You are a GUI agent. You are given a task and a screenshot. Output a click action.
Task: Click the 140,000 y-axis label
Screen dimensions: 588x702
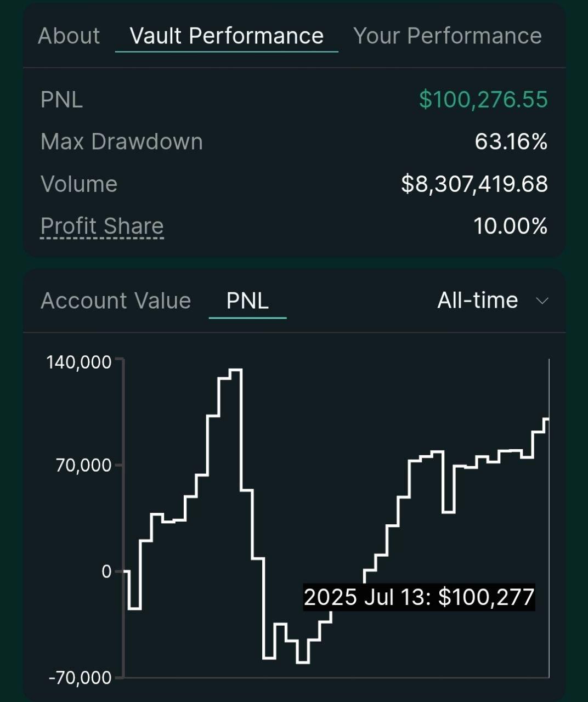tap(79, 362)
